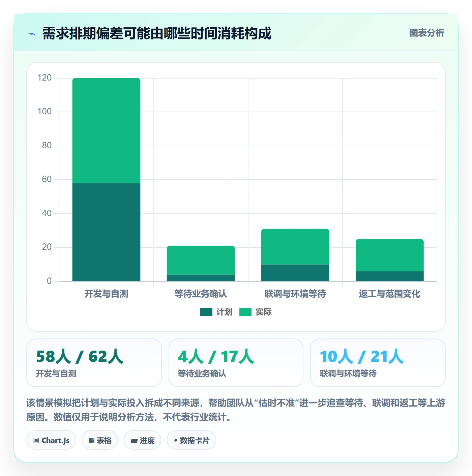Click the 返工与范围变化 x-axis label

click(389, 294)
